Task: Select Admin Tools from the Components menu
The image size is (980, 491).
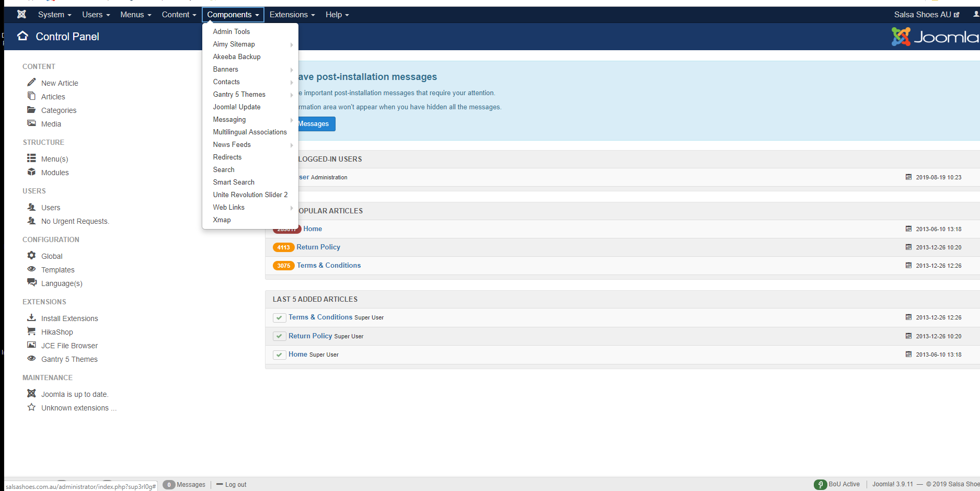Action: [x=232, y=31]
